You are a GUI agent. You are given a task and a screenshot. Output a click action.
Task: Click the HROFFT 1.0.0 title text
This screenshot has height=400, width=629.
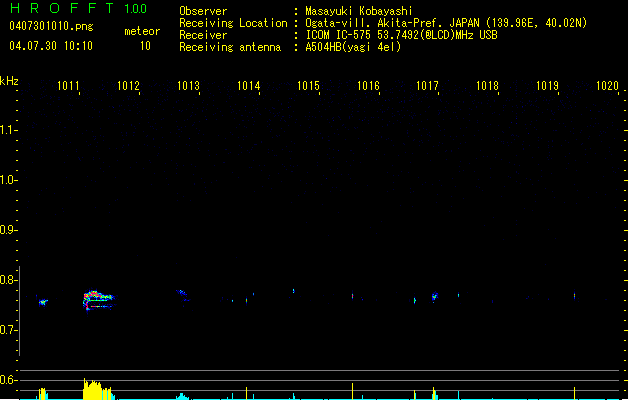78,8
